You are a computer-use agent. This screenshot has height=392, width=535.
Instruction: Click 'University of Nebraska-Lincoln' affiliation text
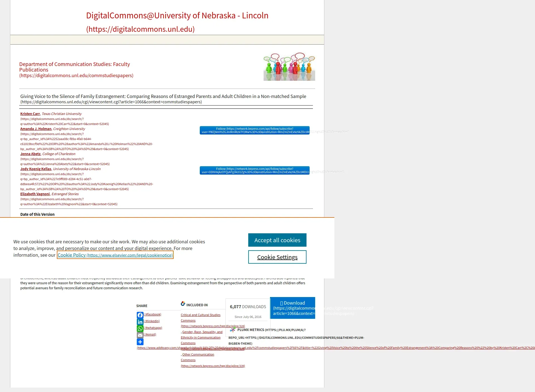(x=77, y=169)
